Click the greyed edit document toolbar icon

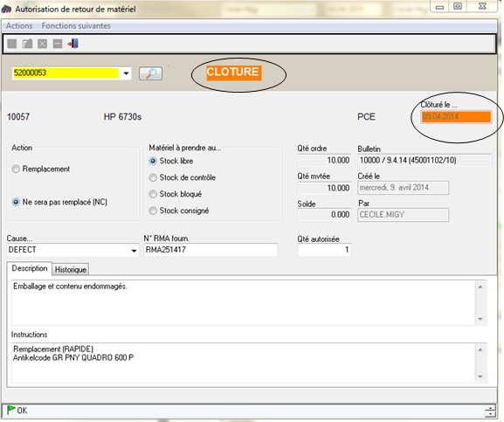click(27, 44)
